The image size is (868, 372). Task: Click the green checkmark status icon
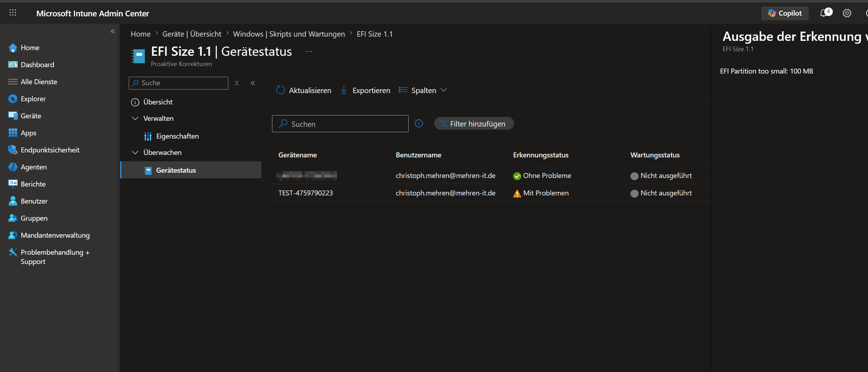pos(517,176)
